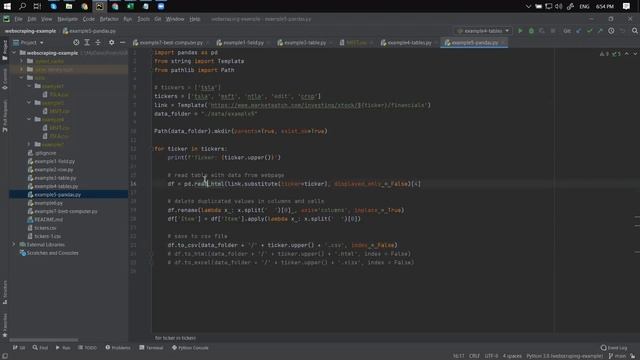Image resolution: width=640 pixels, height=360 pixels.
Task: Open Python Console tool window
Action: click(x=190, y=348)
